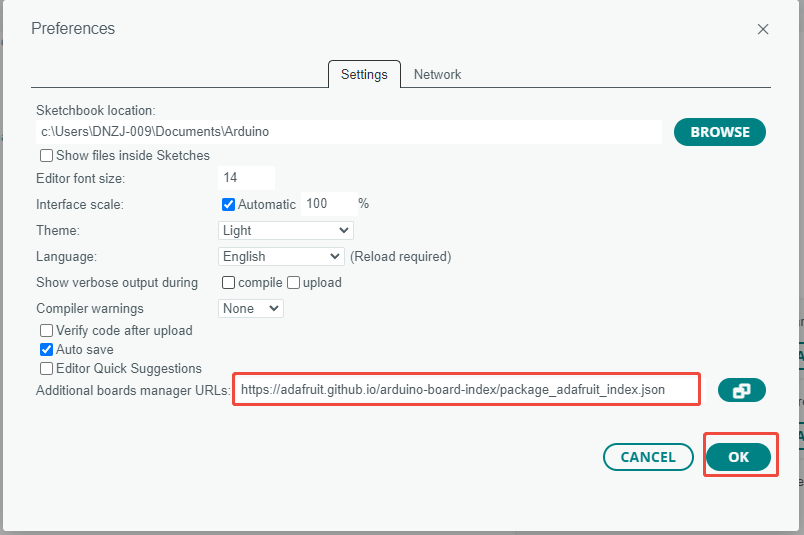Click the Additional boards manager URLs field
The height and width of the screenshot is (535, 804).
pyautogui.click(x=467, y=390)
